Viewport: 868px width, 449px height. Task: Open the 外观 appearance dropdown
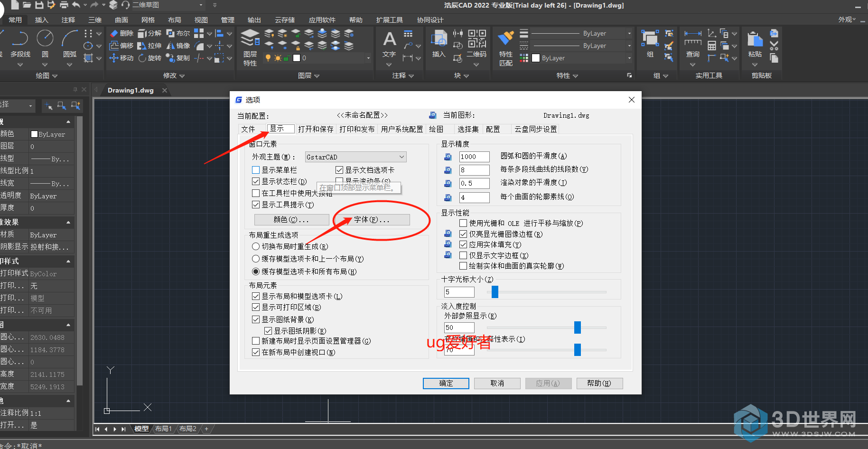click(847, 19)
